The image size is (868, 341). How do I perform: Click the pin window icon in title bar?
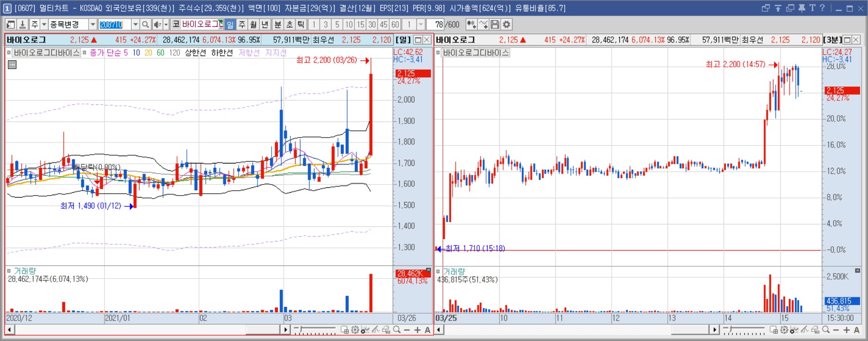coord(802,8)
